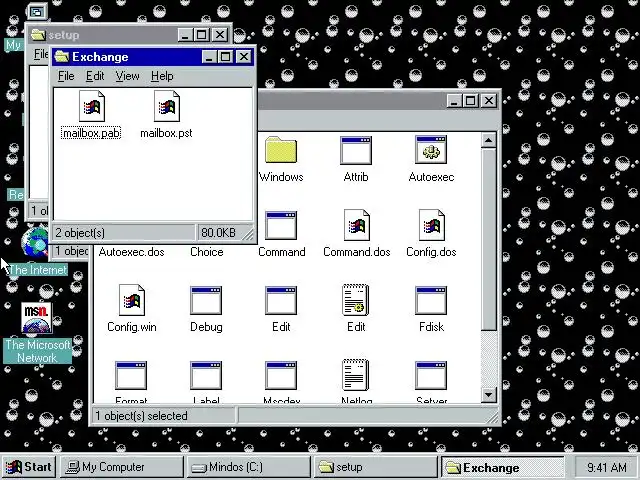Select the Config.dos file icon
Screen dimensions: 640x480
432,225
